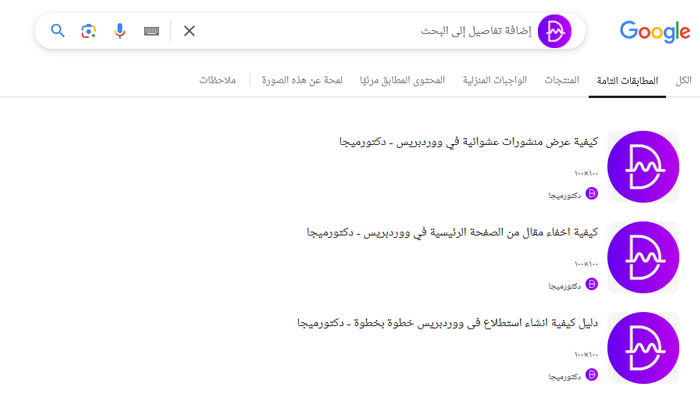
Task: Open Google Lens image search icon
Action: point(88,31)
